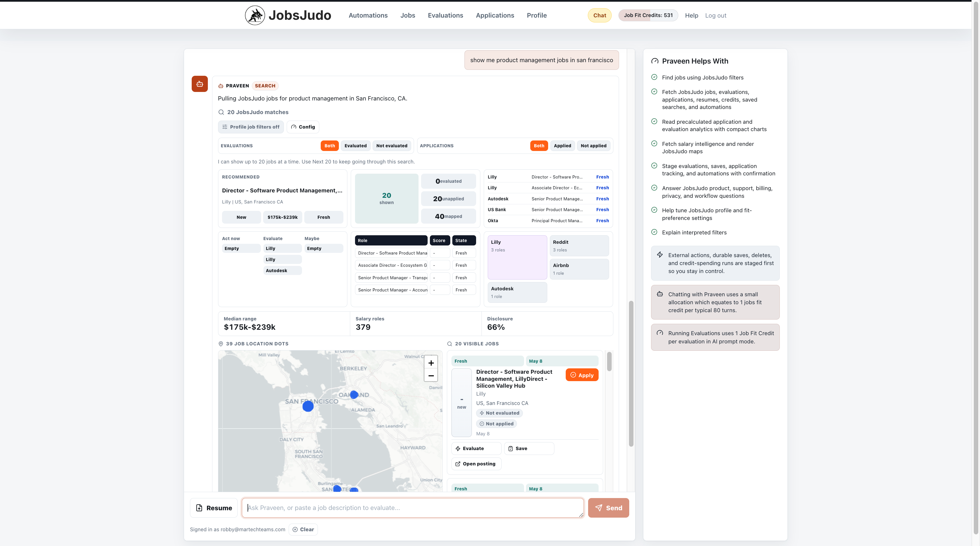Click the Evaluate button on Lilly job
This screenshot has height=546, width=980.
pos(476,449)
